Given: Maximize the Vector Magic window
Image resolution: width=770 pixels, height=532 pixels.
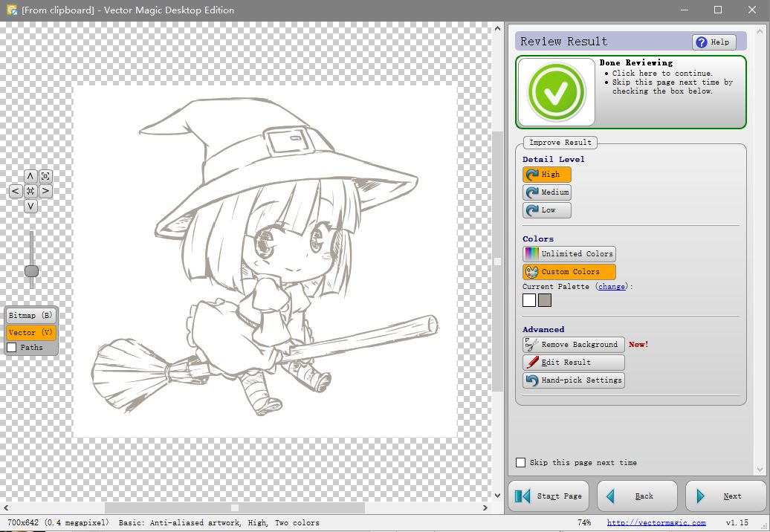Looking at the screenshot, I should click(x=718, y=10).
